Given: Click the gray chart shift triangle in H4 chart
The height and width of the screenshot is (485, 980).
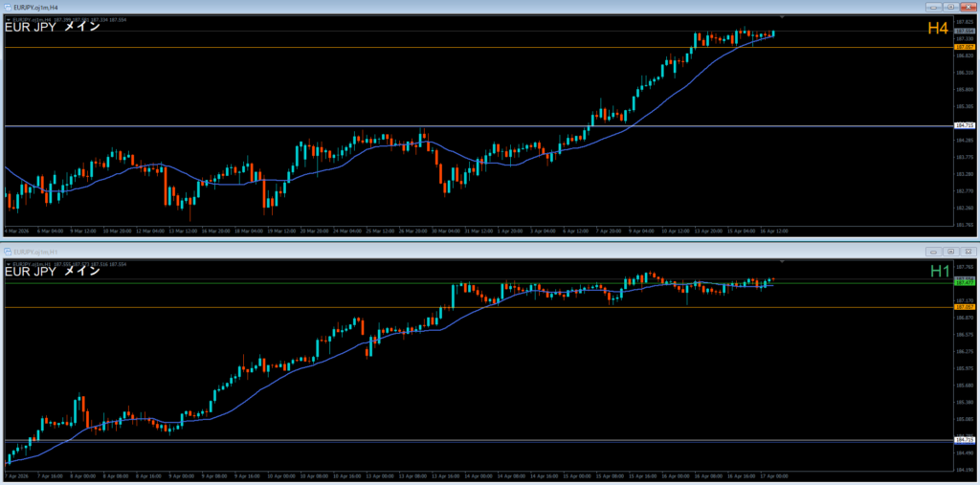Looking at the screenshot, I should tap(782, 17).
